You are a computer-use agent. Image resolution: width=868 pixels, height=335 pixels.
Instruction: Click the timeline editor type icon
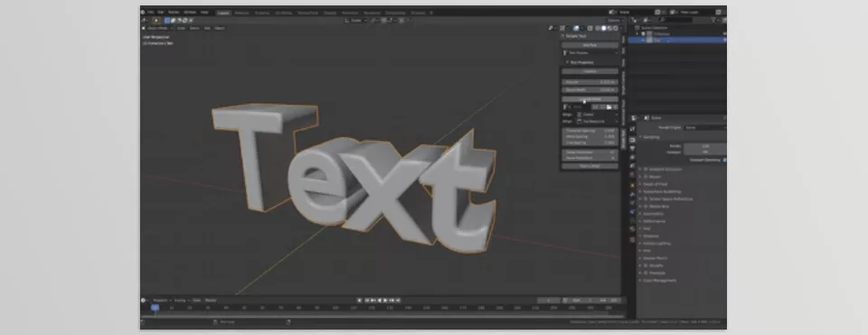pyautogui.click(x=144, y=300)
